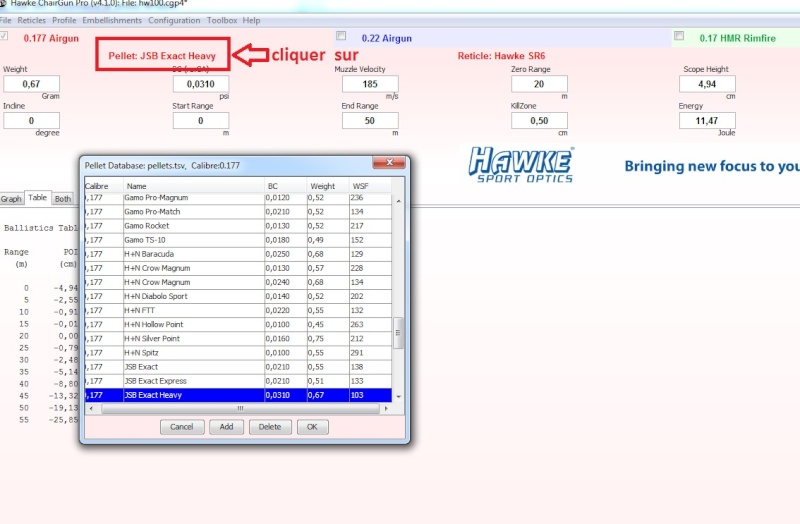The height and width of the screenshot is (524, 800).
Task: Edit the Incline field
Action: coord(31,120)
